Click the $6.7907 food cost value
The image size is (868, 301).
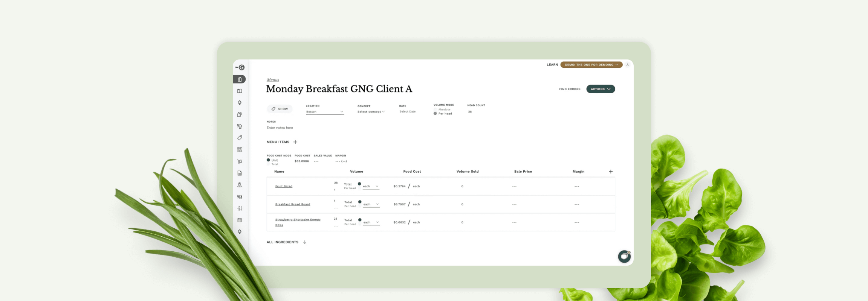pyautogui.click(x=399, y=204)
